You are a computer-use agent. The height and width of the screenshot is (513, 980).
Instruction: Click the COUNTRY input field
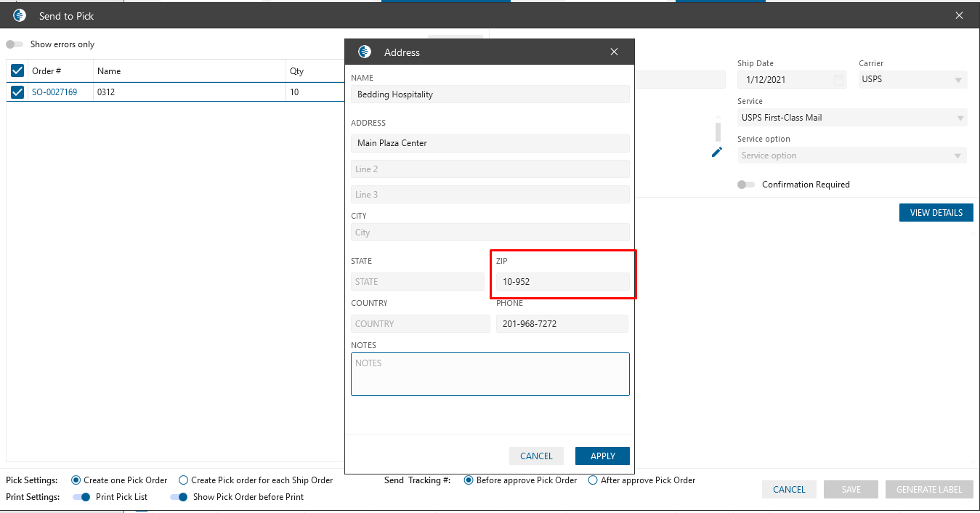pos(421,324)
